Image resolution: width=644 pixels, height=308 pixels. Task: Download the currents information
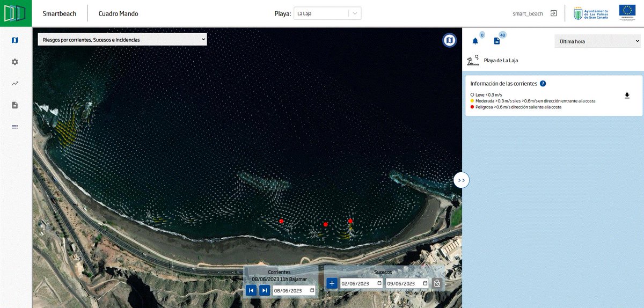point(627,96)
